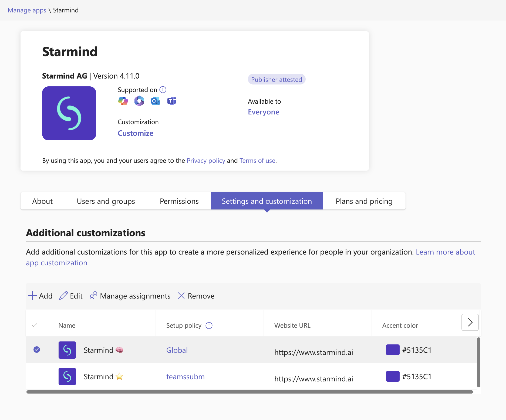Select Settings and customization tab
The height and width of the screenshot is (420, 506).
tap(267, 201)
